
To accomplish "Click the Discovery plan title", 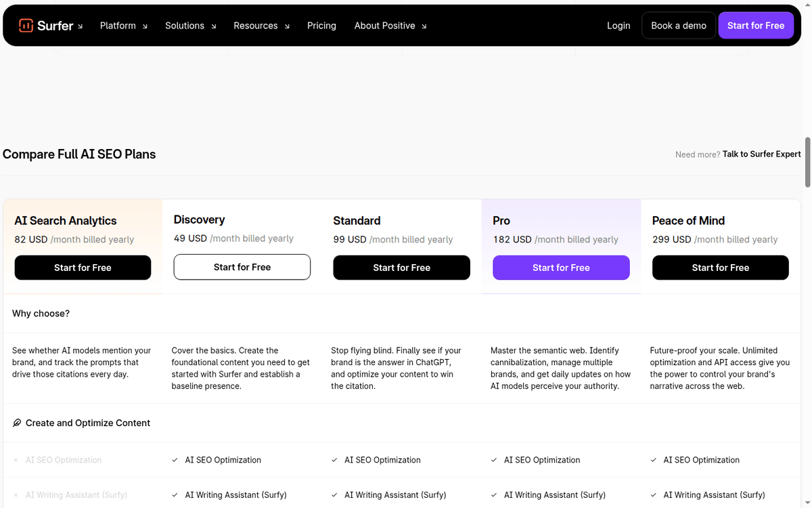I will (x=200, y=219).
